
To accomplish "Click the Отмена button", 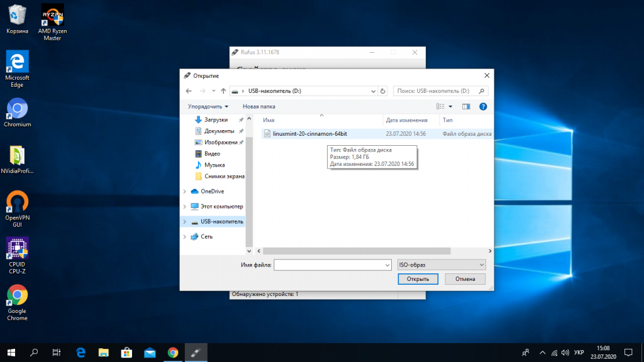I will click(x=465, y=279).
